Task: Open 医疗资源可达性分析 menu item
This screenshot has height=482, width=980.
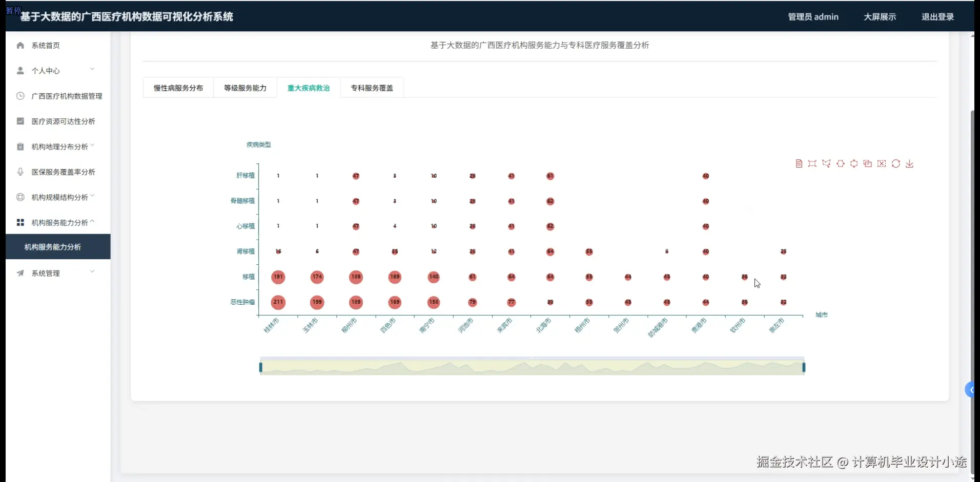Action: [x=58, y=121]
